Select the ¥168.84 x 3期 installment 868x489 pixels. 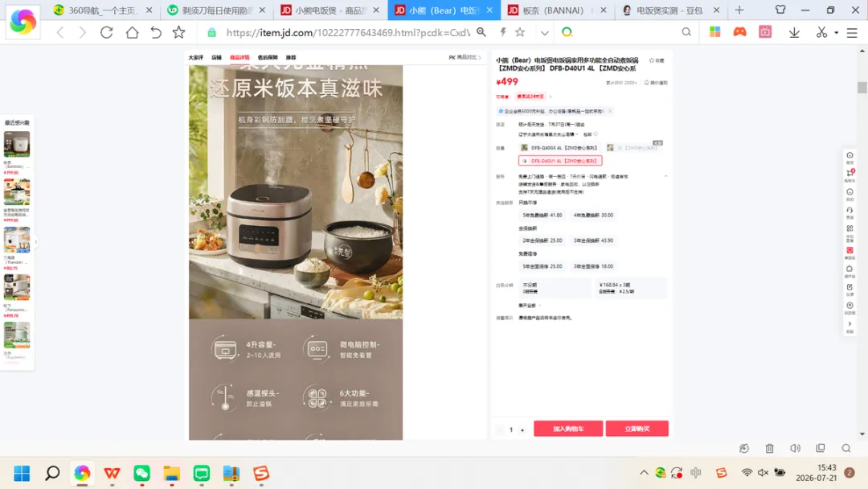tap(631, 288)
